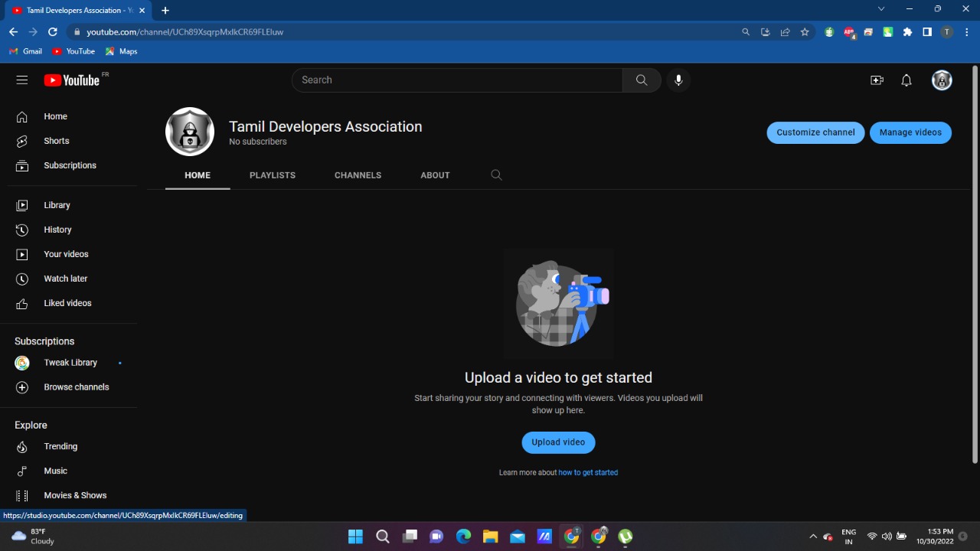Close the Tamil Developers Association tab
Image resolution: width=980 pixels, height=551 pixels.
(142, 11)
